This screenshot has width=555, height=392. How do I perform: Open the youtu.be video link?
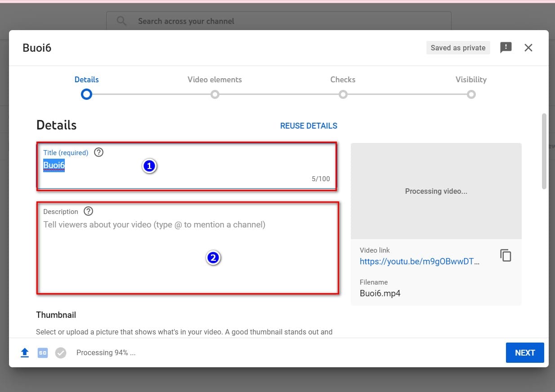click(x=420, y=262)
